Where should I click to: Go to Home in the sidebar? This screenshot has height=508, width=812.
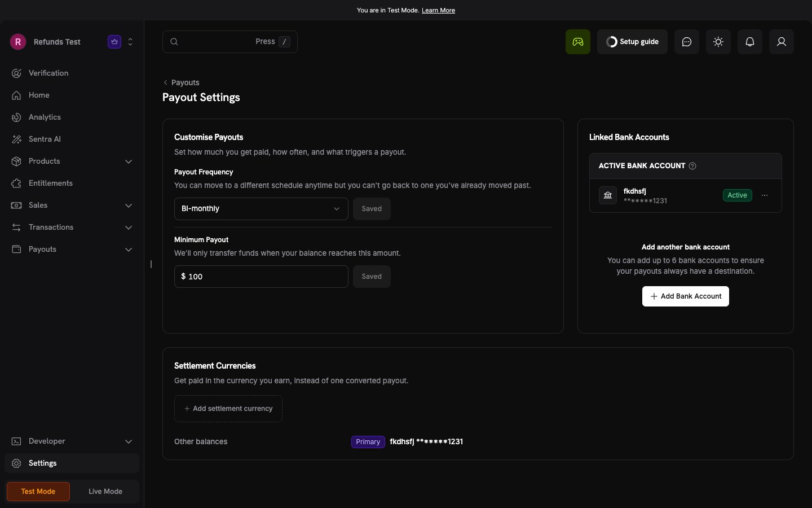72,95
